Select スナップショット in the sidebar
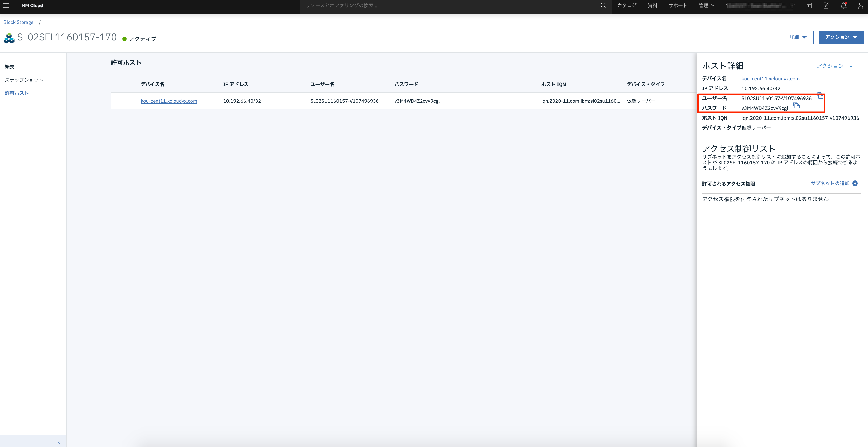Screen dimensions: 868x447 click(x=24, y=80)
